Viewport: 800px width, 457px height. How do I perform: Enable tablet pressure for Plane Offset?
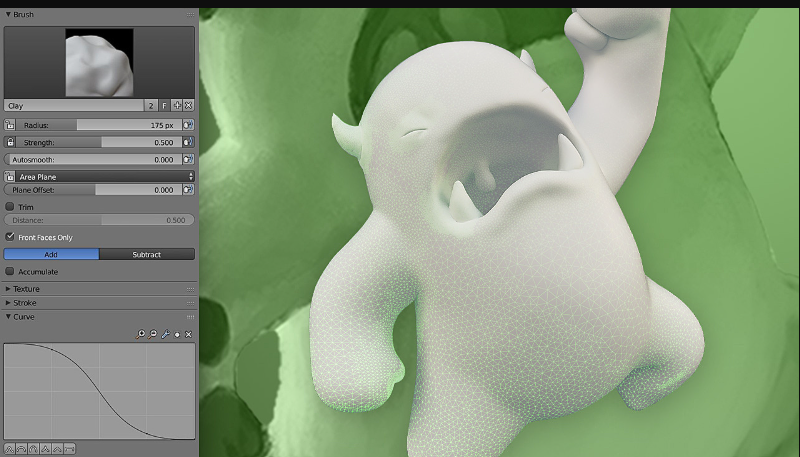click(188, 190)
